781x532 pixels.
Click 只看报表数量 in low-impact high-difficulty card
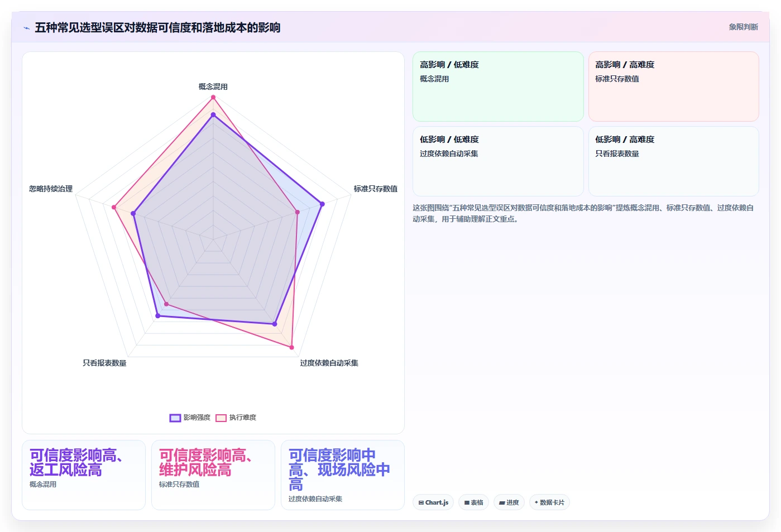[617, 154]
